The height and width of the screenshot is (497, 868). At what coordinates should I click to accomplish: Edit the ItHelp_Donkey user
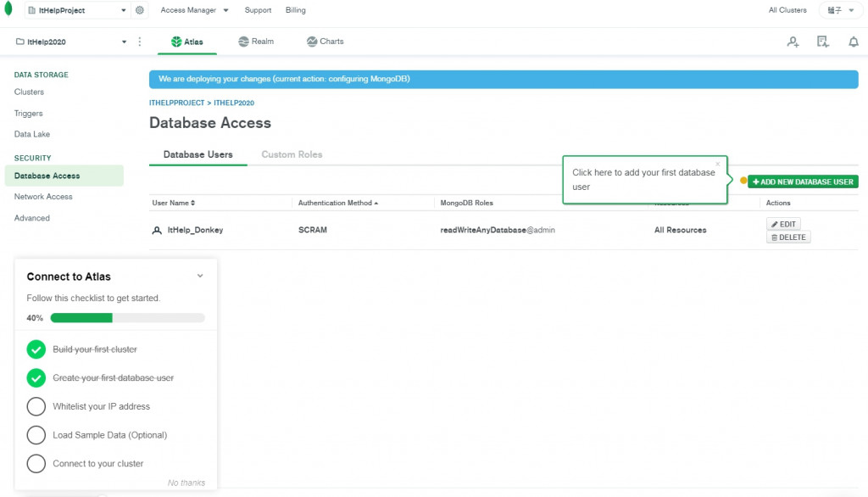pos(783,224)
